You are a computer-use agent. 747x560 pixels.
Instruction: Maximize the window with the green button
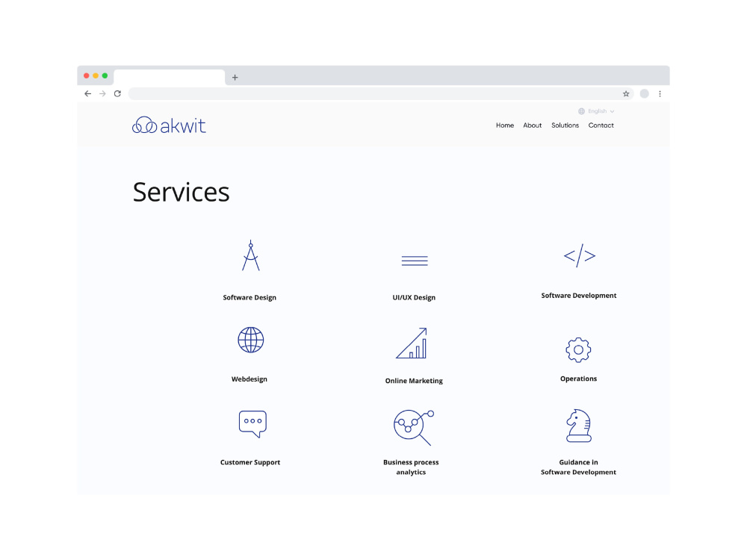click(105, 75)
